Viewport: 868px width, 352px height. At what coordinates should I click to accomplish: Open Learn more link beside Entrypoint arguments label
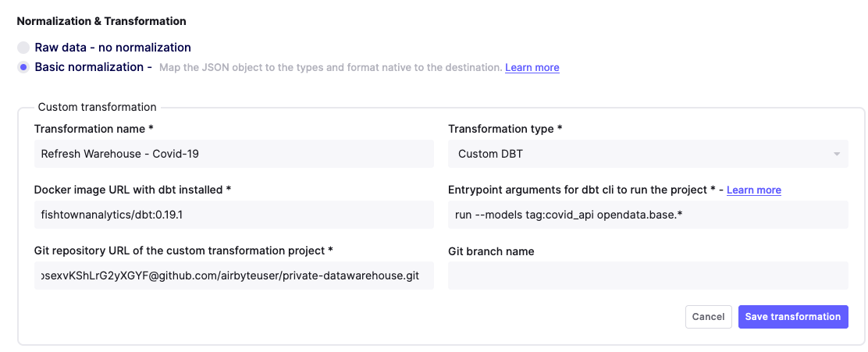(x=753, y=190)
